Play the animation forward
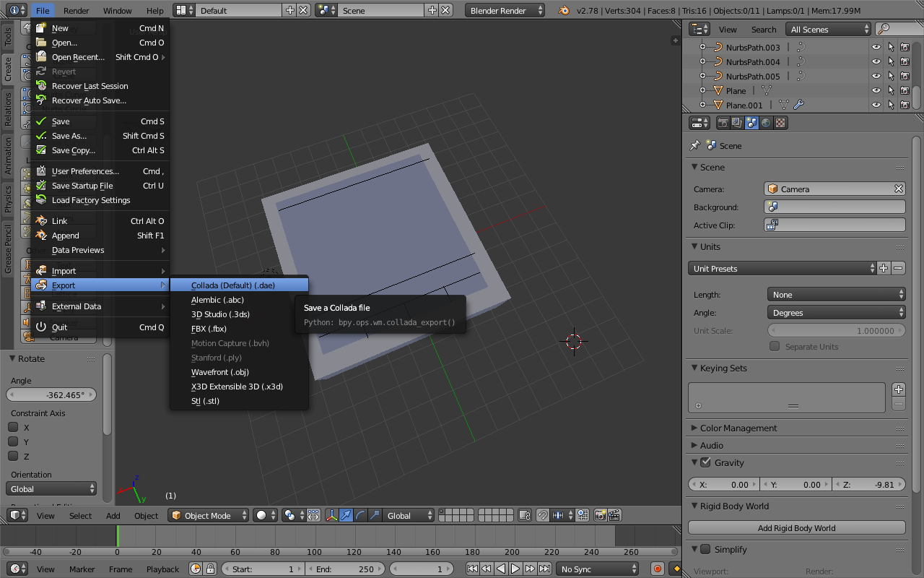 515,569
